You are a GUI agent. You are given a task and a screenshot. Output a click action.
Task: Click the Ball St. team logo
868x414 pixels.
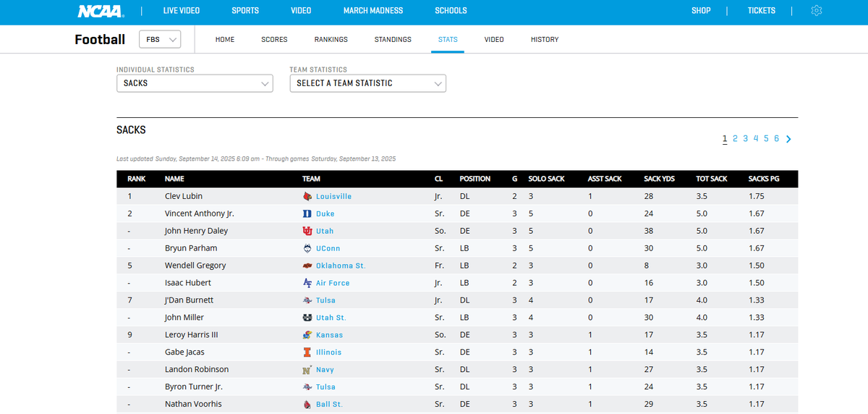coord(307,405)
